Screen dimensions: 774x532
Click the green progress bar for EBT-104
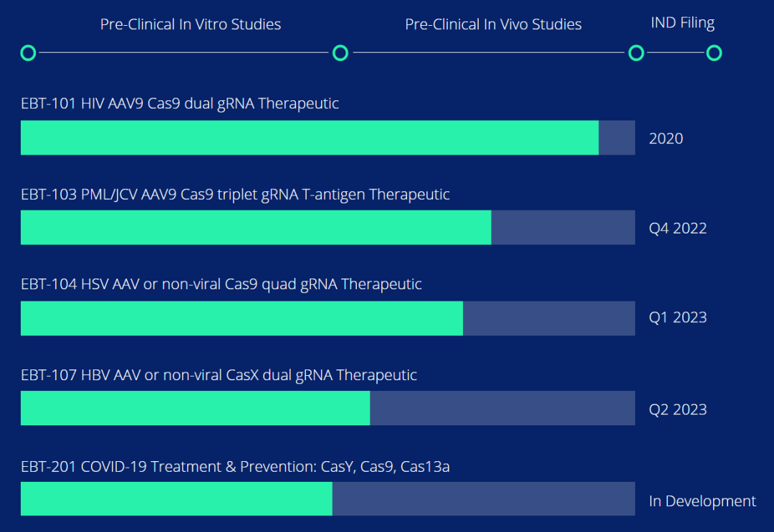242,319
